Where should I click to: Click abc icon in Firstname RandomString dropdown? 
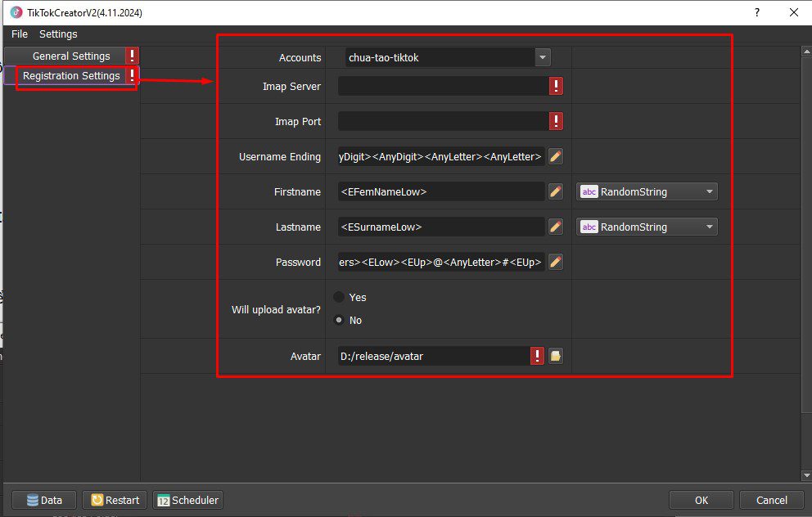(589, 191)
